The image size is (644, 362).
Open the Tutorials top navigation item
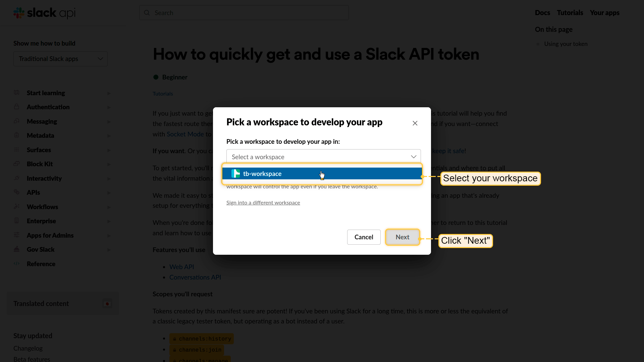pyautogui.click(x=570, y=13)
